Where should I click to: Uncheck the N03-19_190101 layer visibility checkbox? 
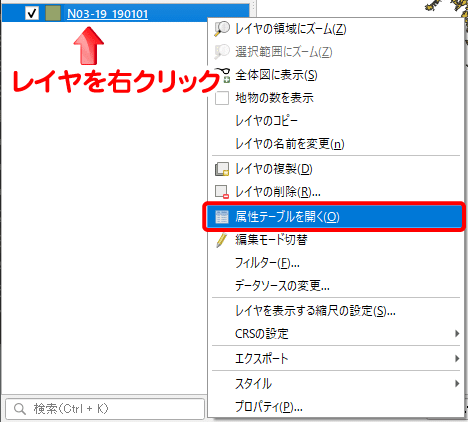tap(32, 13)
